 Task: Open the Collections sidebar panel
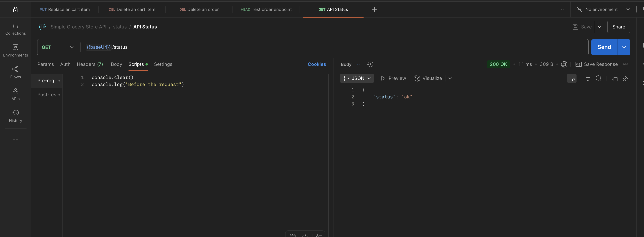(x=15, y=28)
